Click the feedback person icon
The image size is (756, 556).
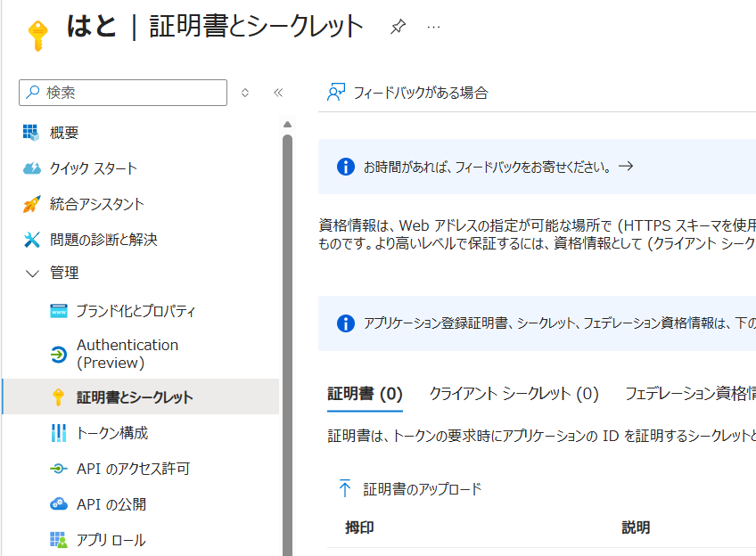(x=336, y=92)
